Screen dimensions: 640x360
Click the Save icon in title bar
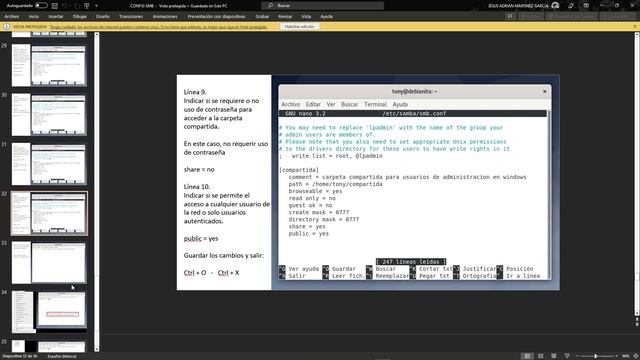tap(55, 6)
